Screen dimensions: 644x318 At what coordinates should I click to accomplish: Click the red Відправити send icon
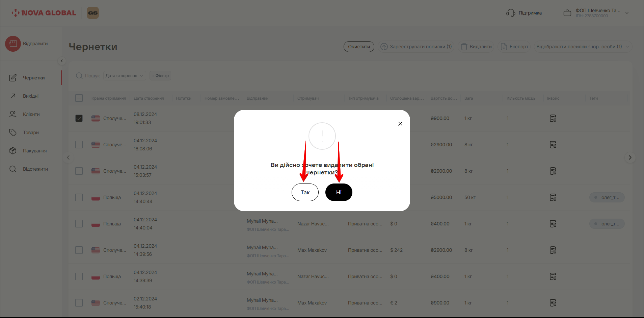tap(13, 44)
